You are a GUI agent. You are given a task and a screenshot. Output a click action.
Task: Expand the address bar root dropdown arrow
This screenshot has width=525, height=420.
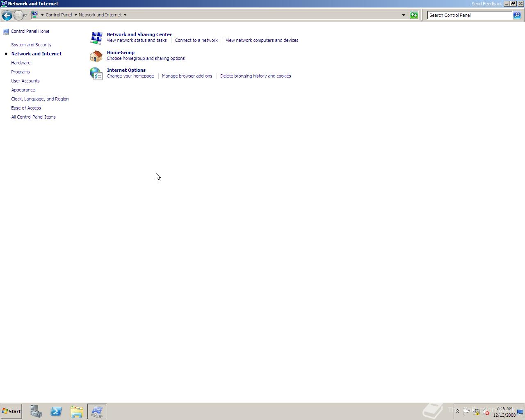42,15
